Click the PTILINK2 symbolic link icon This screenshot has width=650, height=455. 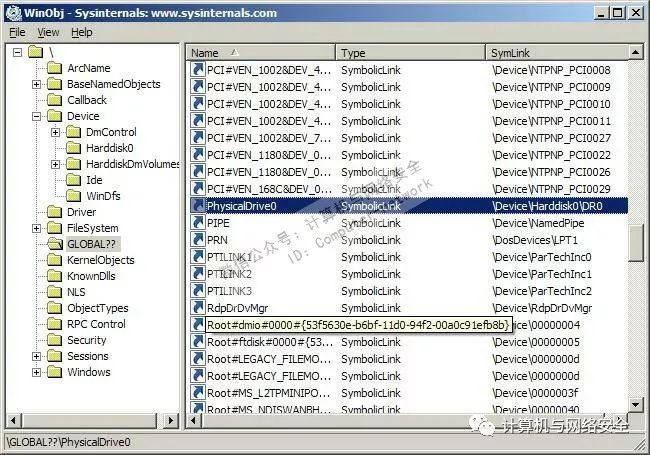(198, 273)
